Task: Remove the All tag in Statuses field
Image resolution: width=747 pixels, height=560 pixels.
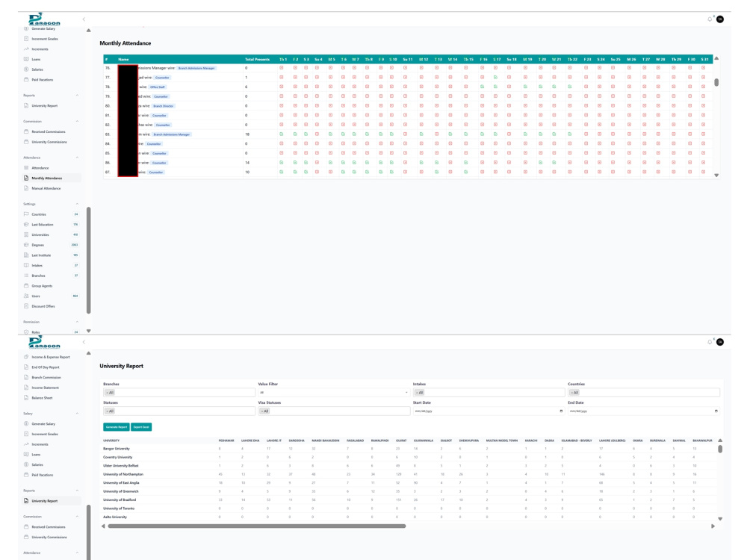Action: [x=107, y=411]
